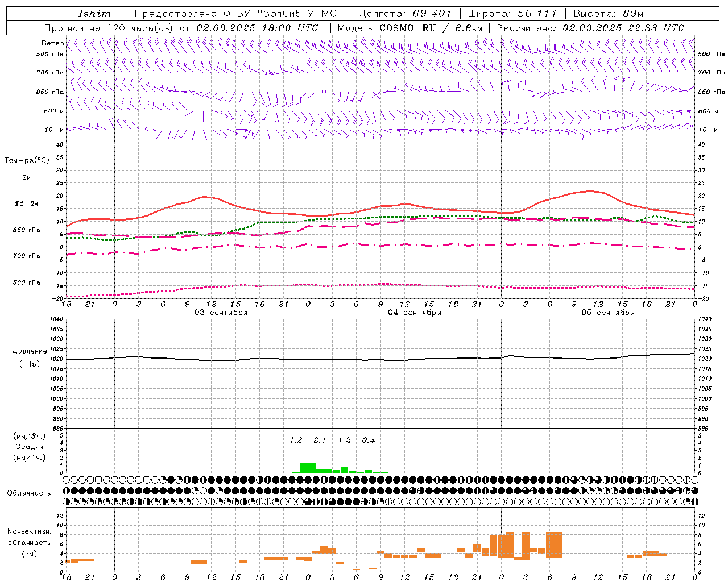
Task: Click the "Рассчитано: 02.09.2025 22:38 UTC" timestamp
Action: [x=590, y=28]
